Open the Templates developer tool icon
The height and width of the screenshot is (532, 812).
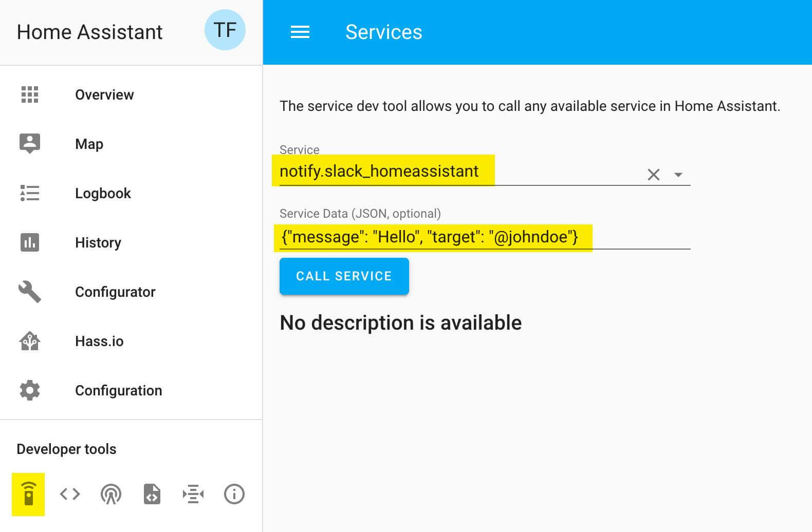point(152,494)
